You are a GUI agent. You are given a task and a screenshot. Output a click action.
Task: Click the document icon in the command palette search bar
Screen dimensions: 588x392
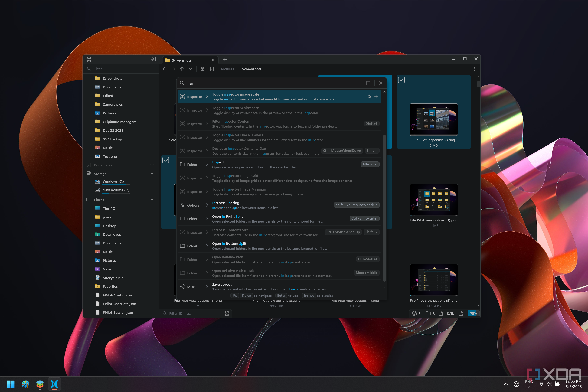pyautogui.click(x=368, y=83)
